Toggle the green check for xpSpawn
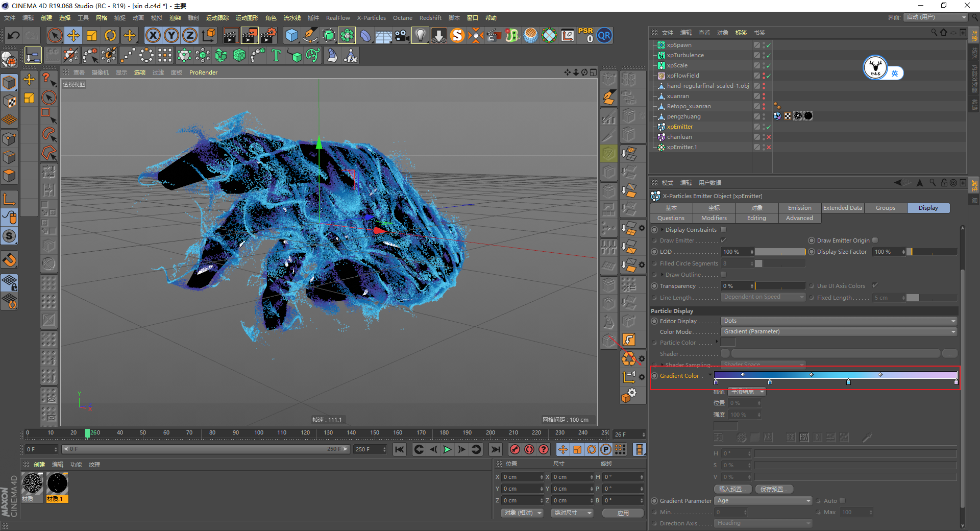This screenshot has height=531, width=980. (768, 45)
